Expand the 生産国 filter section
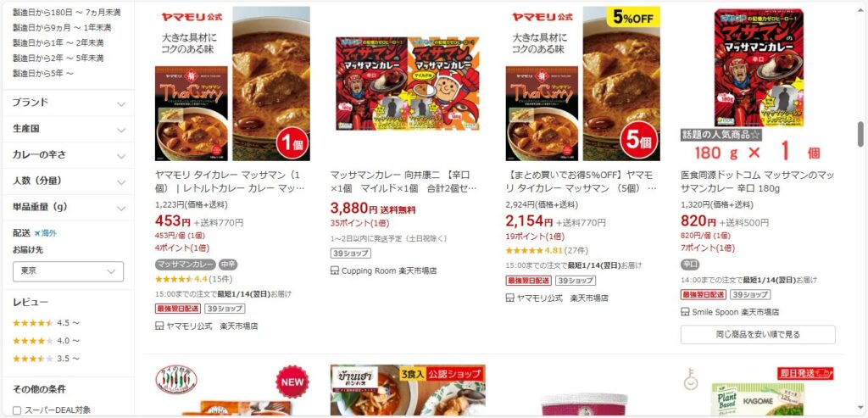868x418 pixels. click(68, 129)
